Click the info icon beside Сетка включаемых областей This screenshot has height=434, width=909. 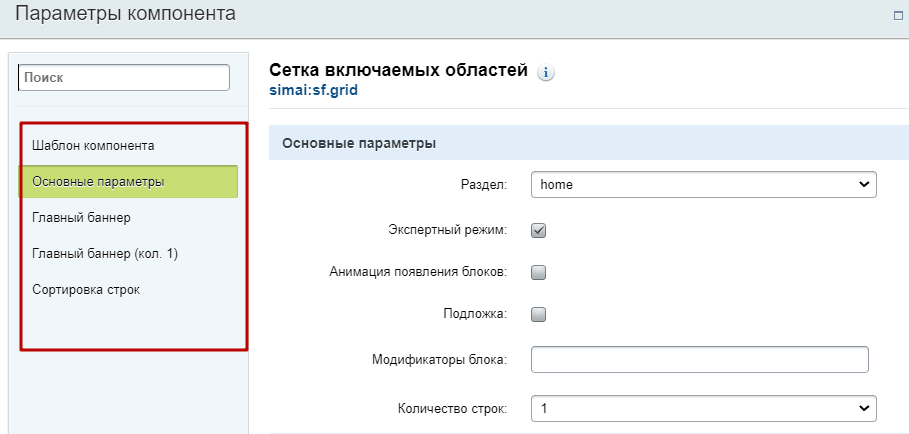coord(546,72)
